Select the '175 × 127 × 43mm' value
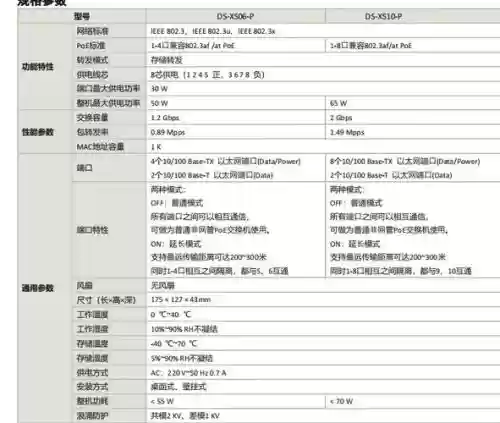Image resolution: width=500 pixels, height=423 pixels. [181, 300]
